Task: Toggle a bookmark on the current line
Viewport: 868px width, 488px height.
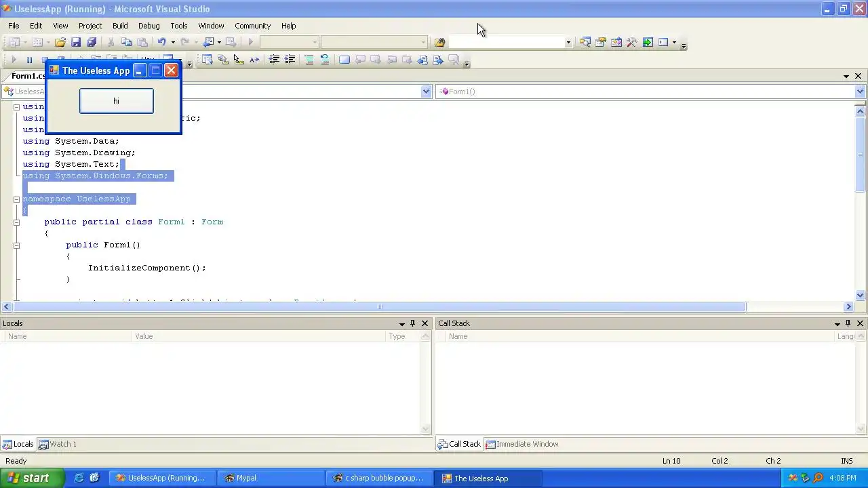Action: coord(344,60)
